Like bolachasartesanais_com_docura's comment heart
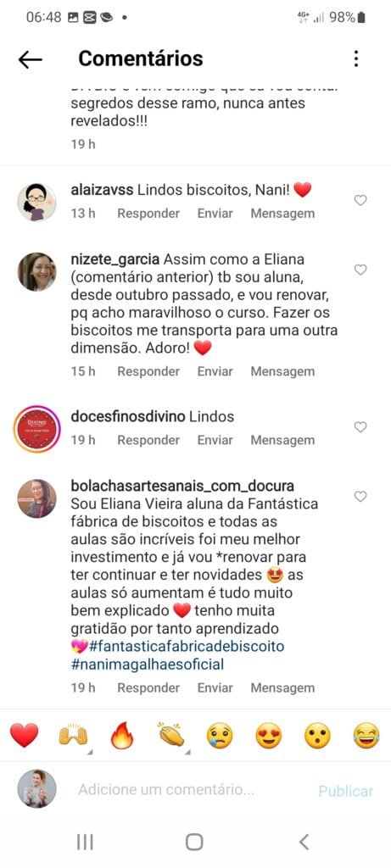391x868 pixels. 360,497
